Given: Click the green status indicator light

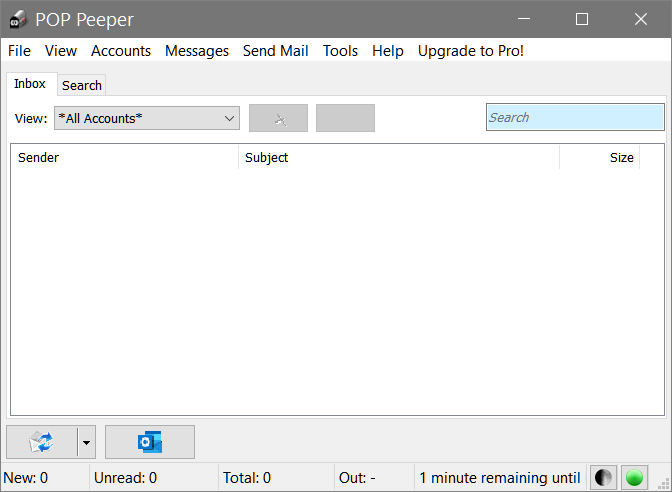Looking at the screenshot, I should click(x=634, y=477).
